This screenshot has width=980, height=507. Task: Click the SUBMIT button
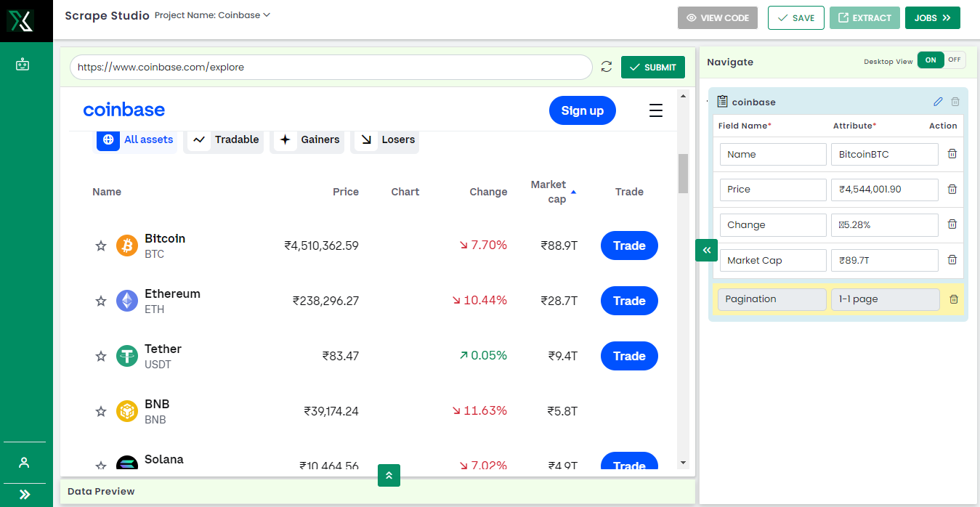pyautogui.click(x=653, y=67)
